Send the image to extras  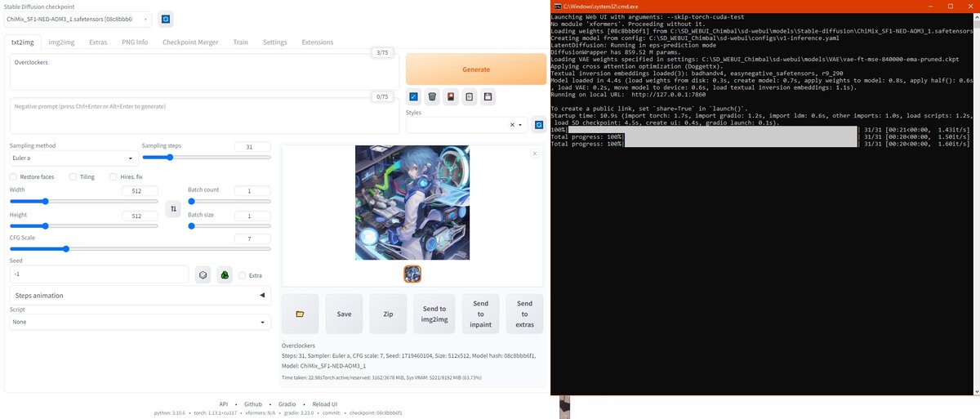tap(524, 314)
